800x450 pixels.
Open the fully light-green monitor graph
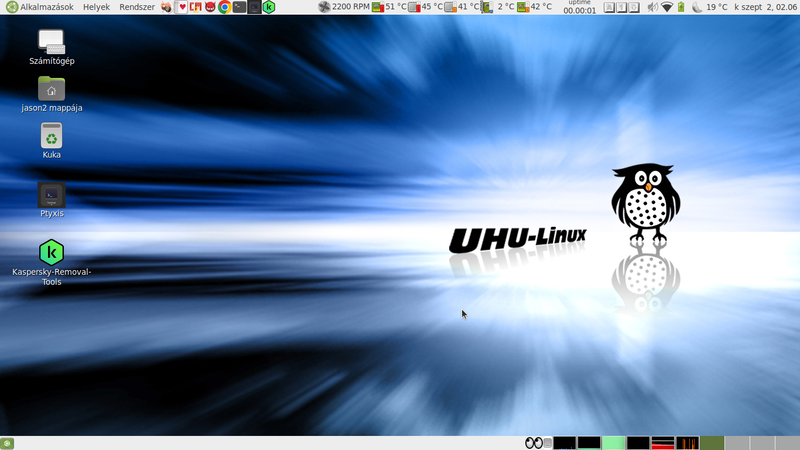pyautogui.click(x=613, y=443)
